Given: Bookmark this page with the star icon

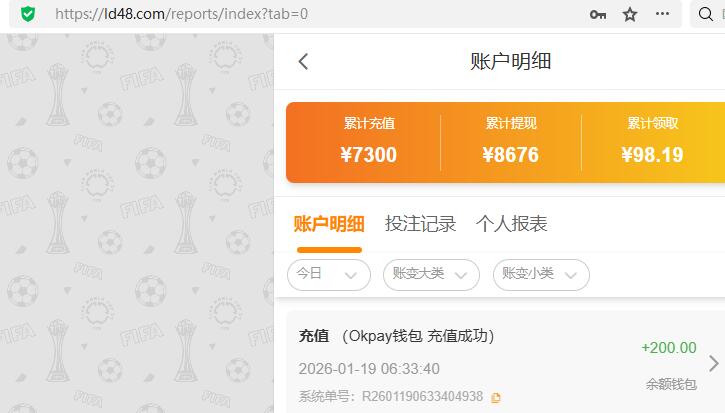Looking at the screenshot, I should [x=630, y=14].
